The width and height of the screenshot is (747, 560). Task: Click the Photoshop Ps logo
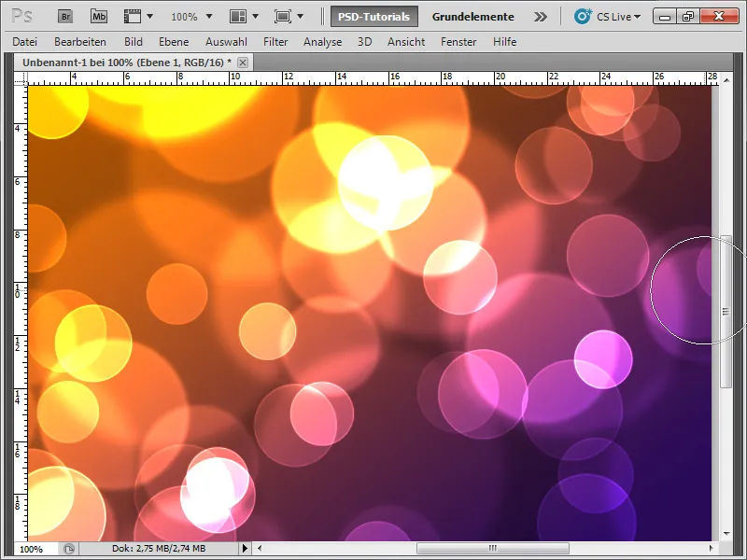(x=21, y=17)
